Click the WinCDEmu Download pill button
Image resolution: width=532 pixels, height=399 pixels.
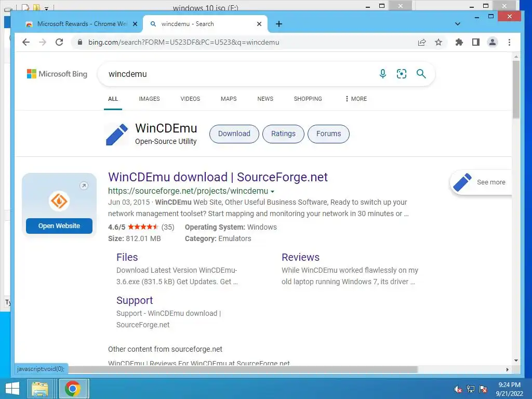234,134
